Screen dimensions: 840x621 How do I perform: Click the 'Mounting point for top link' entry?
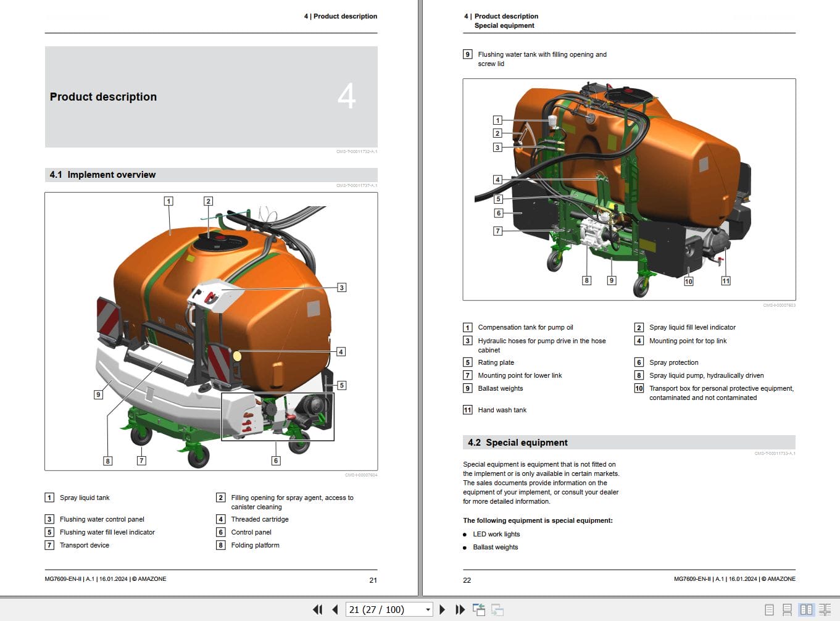[x=688, y=341]
